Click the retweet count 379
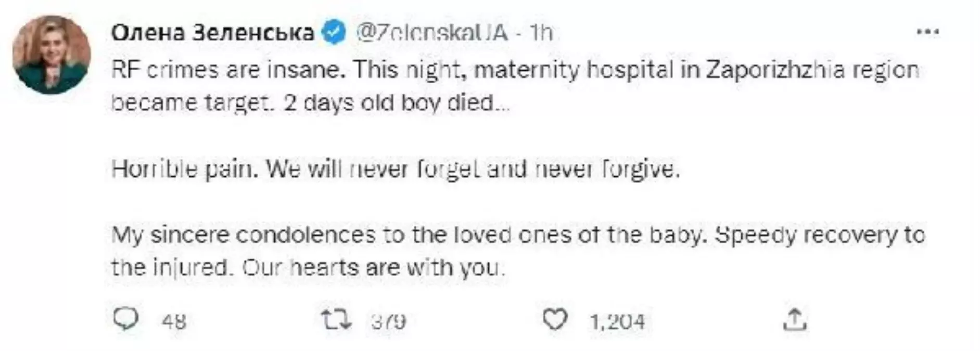The height and width of the screenshot is (351, 980). [388, 321]
